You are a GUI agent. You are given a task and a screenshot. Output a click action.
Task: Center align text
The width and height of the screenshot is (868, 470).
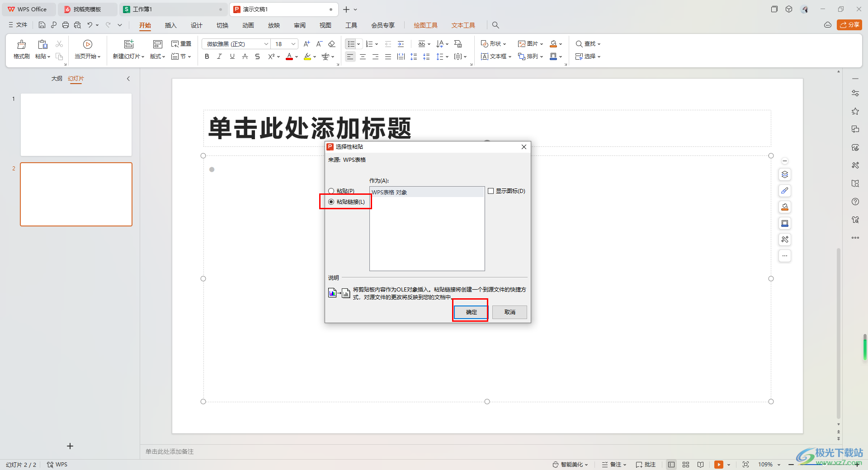pyautogui.click(x=363, y=56)
